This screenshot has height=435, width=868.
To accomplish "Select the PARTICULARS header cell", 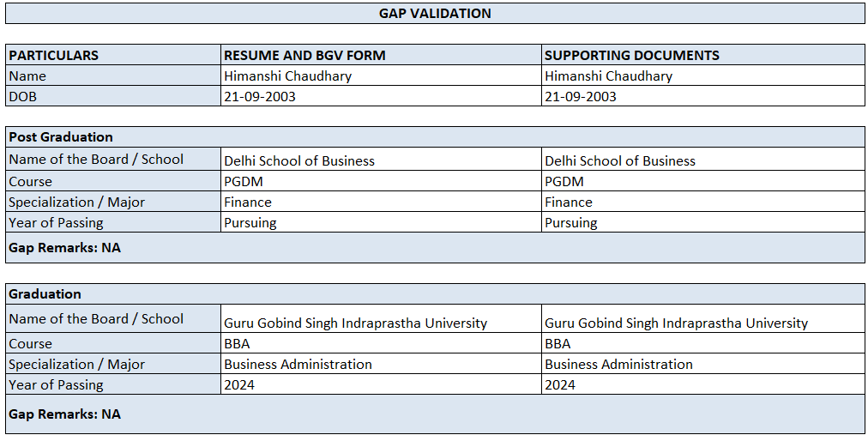I will 54,55.
